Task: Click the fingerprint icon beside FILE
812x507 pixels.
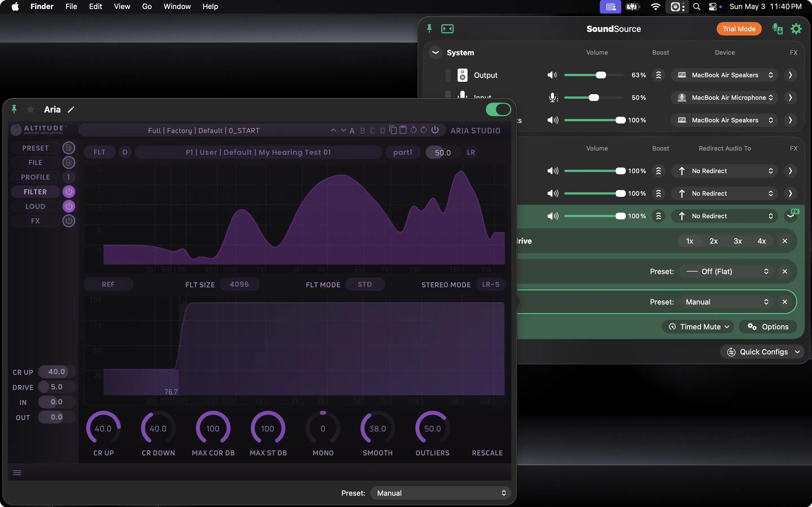Action: pyautogui.click(x=69, y=163)
